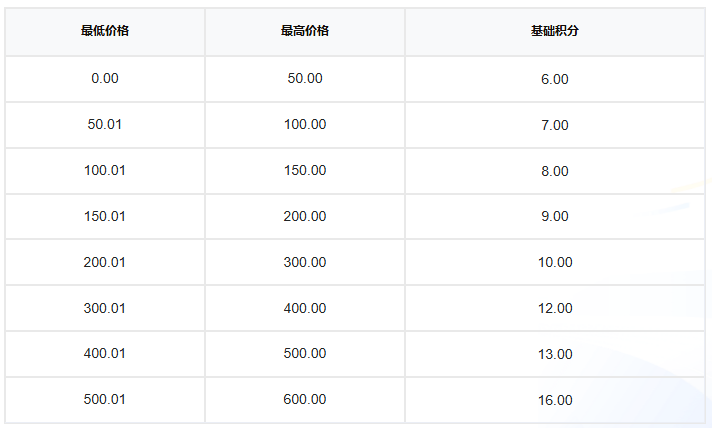Screen dimensions: 712x428
Task: Select the 400.00 maximum price cell
Action: [305, 308]
